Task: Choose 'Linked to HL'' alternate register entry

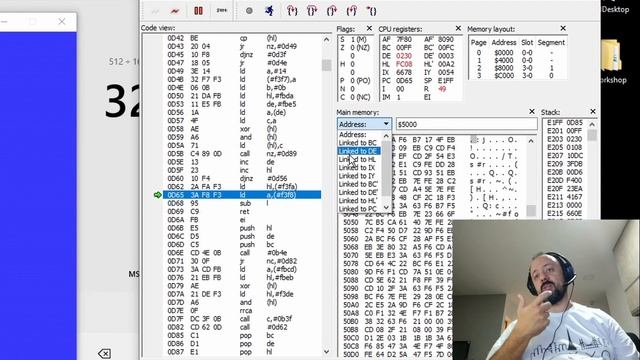Action: 358,200
